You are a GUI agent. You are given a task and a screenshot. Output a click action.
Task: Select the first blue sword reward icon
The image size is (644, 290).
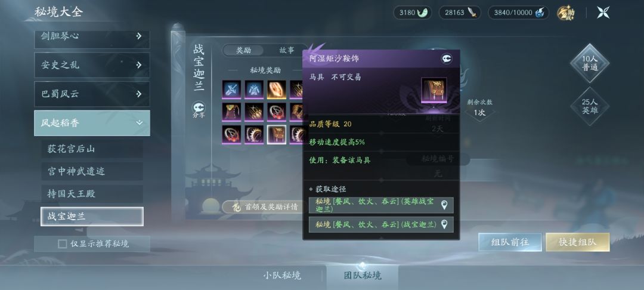[231, 89]
